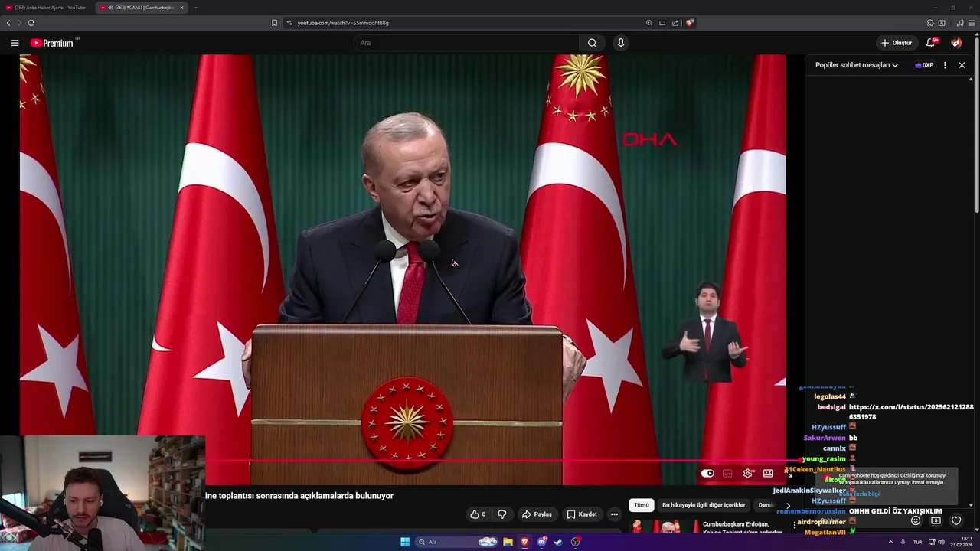The height and width of the screenshot is (551, 980).
Task: Open the account avatar menu
Action: pos(956,43)
